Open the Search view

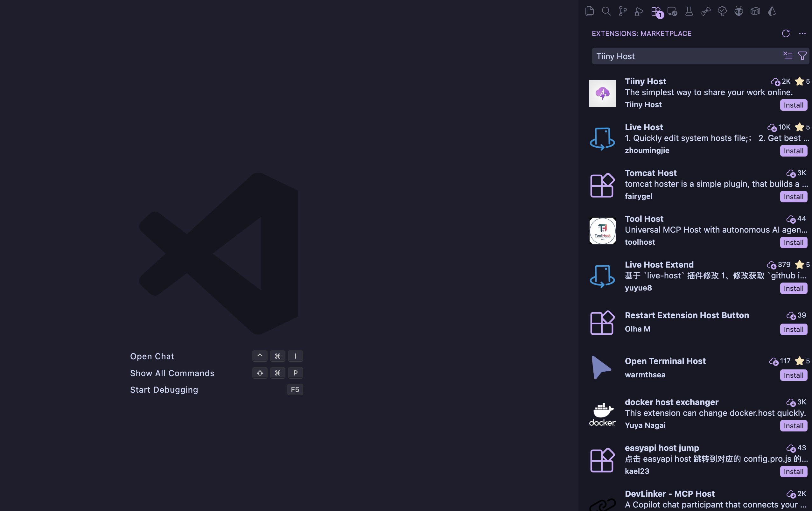point(606,11)
